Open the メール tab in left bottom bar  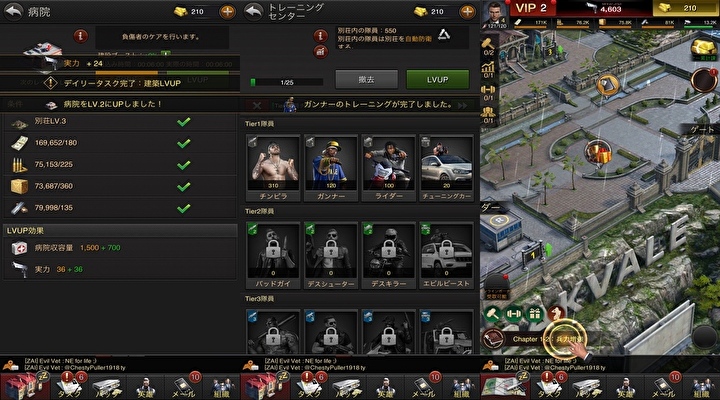click(x=184, y=386)
